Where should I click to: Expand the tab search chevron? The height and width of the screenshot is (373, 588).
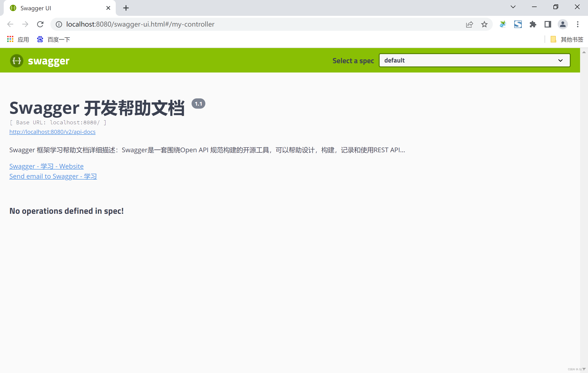(x=513, y=7)
